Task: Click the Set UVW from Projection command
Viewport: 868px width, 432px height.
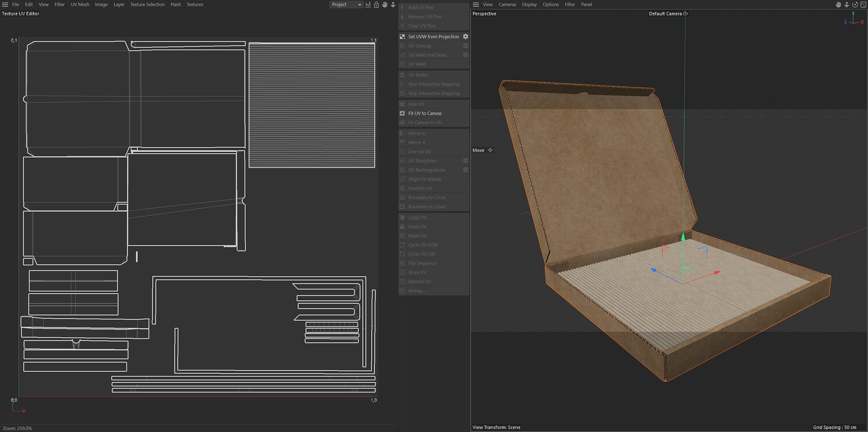Action: tap(433, 36)
